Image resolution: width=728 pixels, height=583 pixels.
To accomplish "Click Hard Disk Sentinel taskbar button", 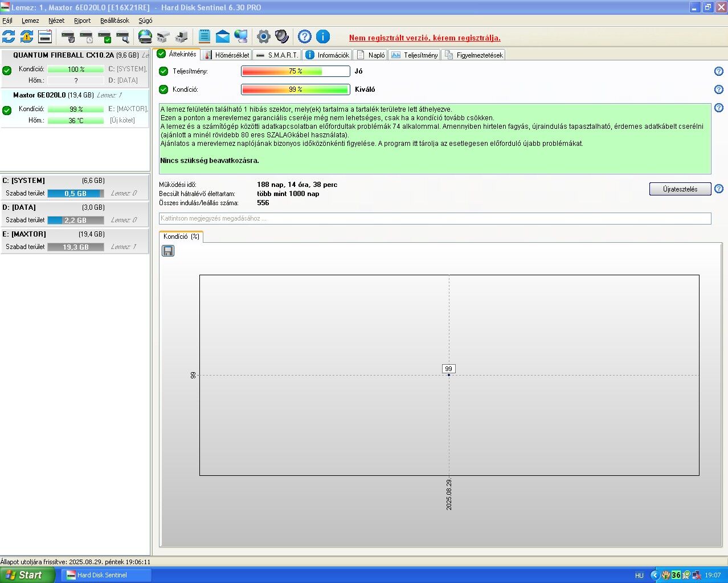I will [x=107, y=575].
